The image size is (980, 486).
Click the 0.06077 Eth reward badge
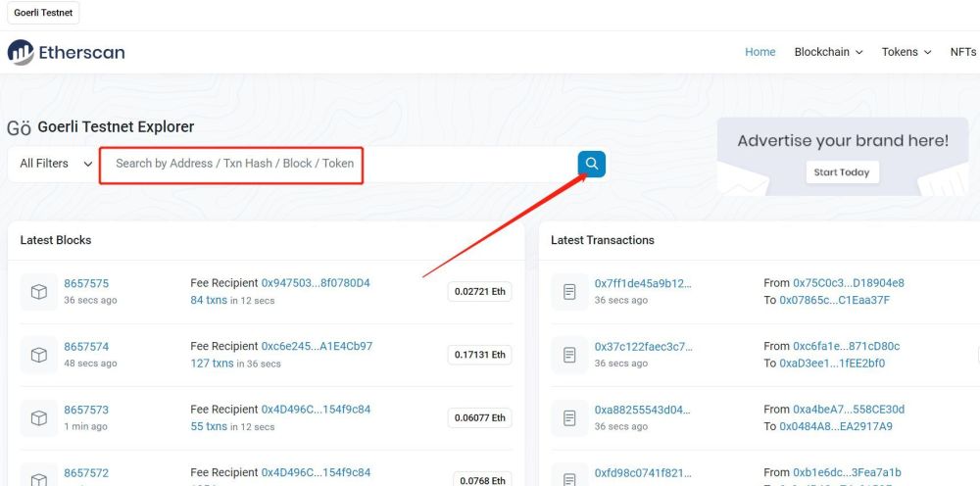click(x=479, y=418)
